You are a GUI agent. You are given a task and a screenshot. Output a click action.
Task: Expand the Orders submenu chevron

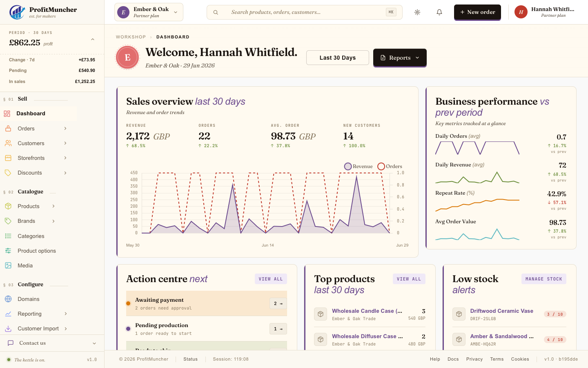point(65,128)
